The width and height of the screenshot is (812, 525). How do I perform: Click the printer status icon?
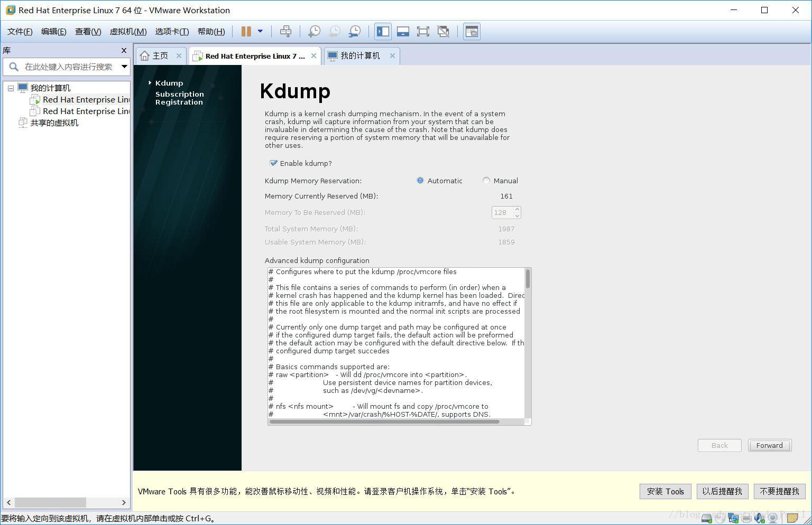[746, 519]
